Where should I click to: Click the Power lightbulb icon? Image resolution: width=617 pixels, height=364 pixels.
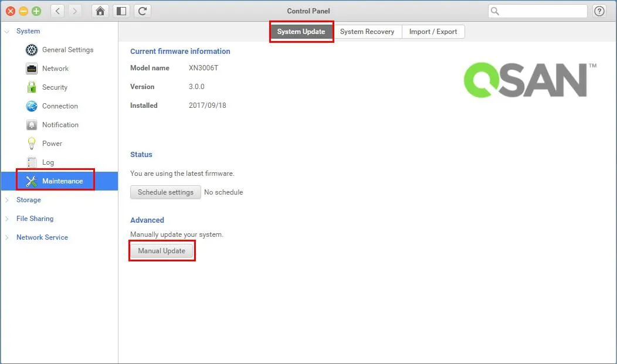click(x=32, y=144)
